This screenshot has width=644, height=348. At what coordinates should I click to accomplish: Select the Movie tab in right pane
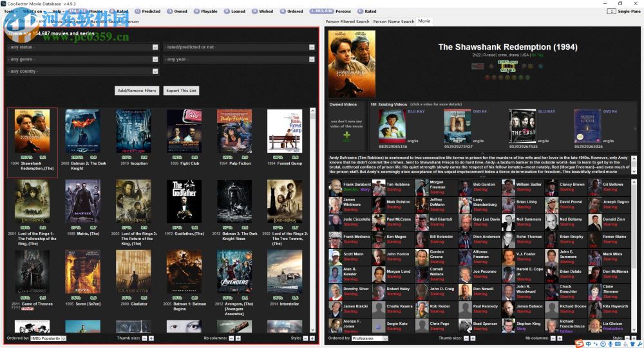click(424, 21)
